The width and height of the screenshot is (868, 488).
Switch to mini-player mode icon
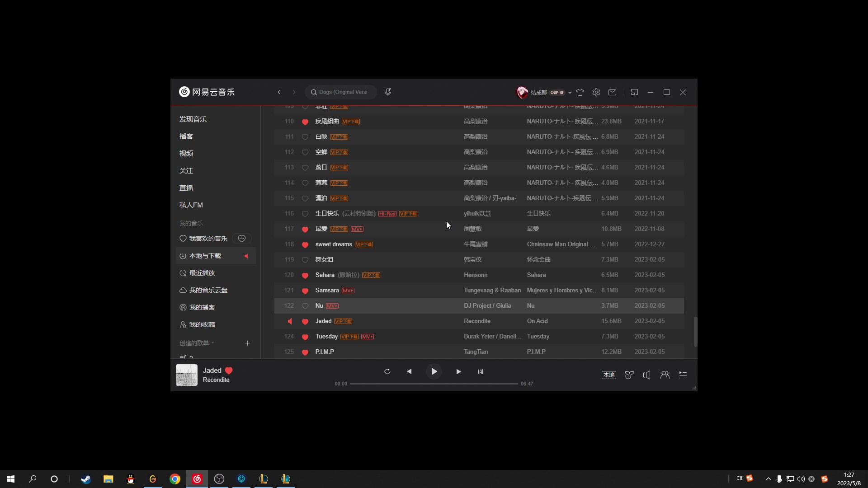click(x=634, y=92)
